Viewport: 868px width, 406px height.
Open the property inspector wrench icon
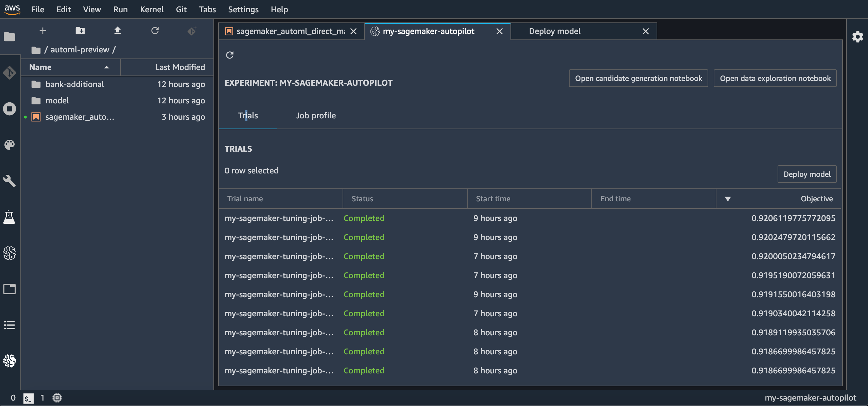(10, 181)
